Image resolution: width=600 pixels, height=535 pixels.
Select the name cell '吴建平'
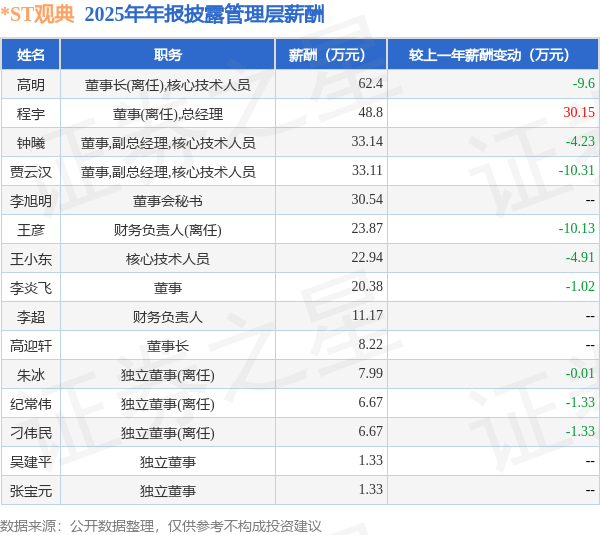pyautogui.click(x=31, y=462)
